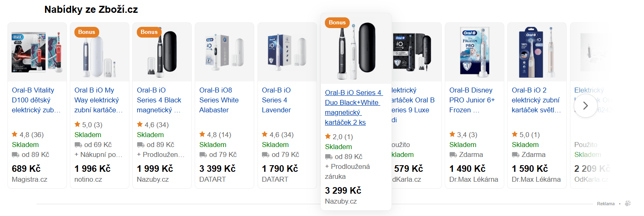Click the paw icon beside Reklama

pos(628,204)
